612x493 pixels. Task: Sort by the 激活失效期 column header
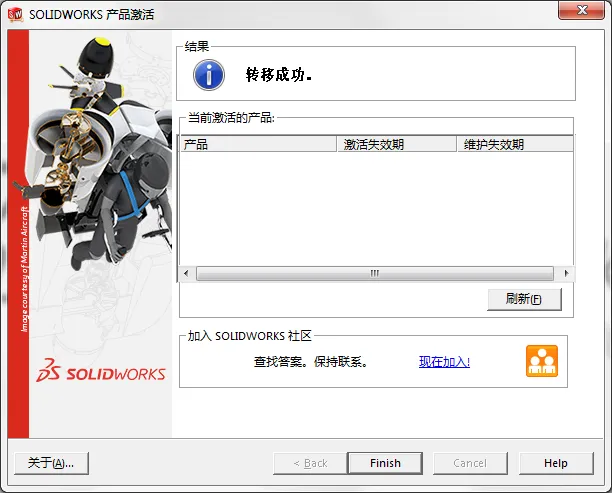[397, 144]
